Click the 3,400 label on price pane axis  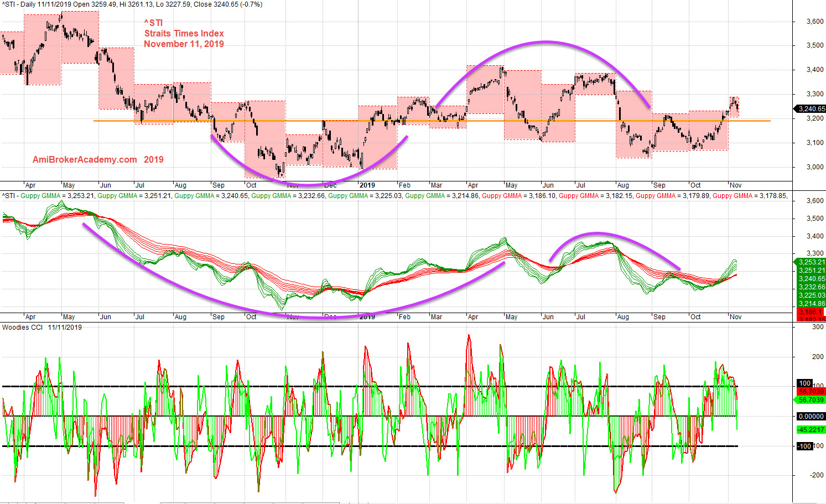point(815,70)
